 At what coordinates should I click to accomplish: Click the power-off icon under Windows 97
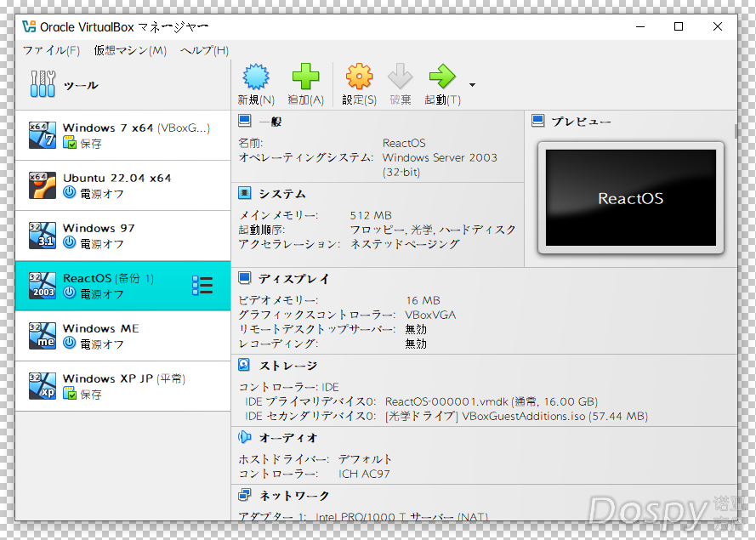pos(70,242)
